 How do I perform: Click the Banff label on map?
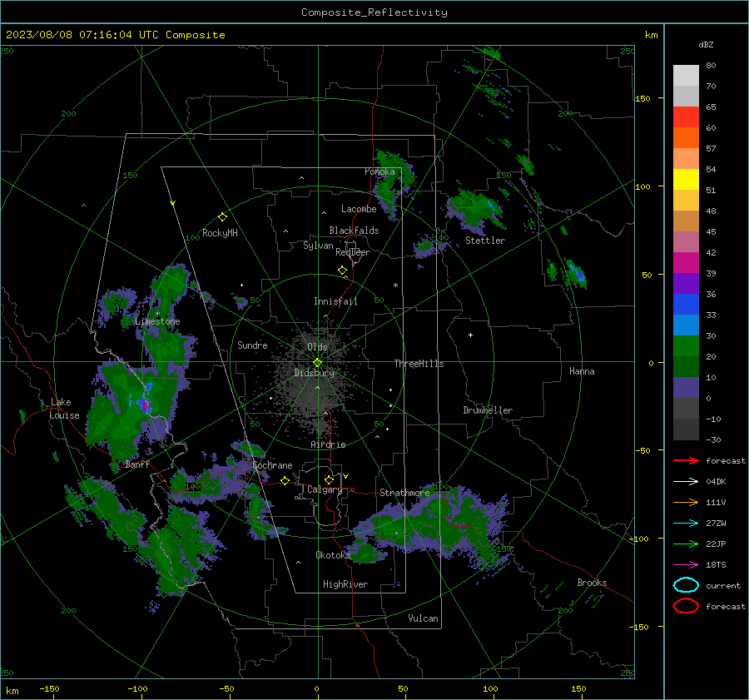pyautogui.click(x=137, y=464)
